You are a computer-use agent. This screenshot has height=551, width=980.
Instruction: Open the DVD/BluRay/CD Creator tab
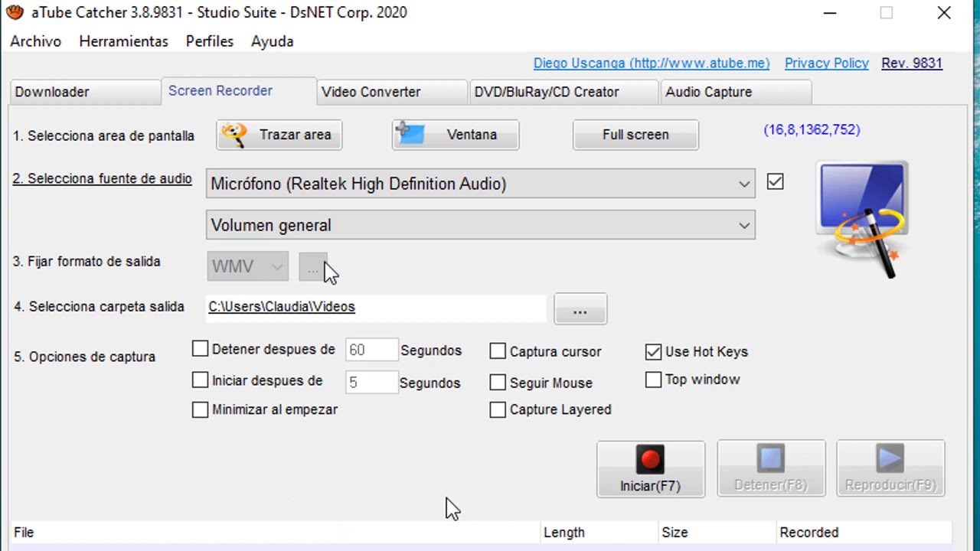pyautogui.click(x=563, y=92)
